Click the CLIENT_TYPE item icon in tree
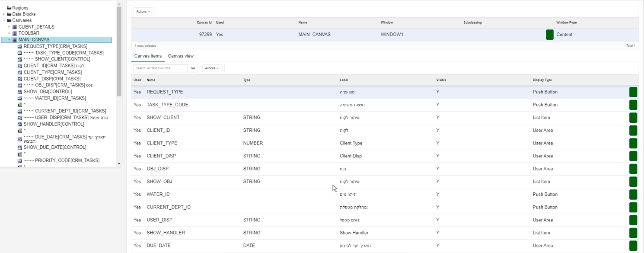 click(20, 72)
